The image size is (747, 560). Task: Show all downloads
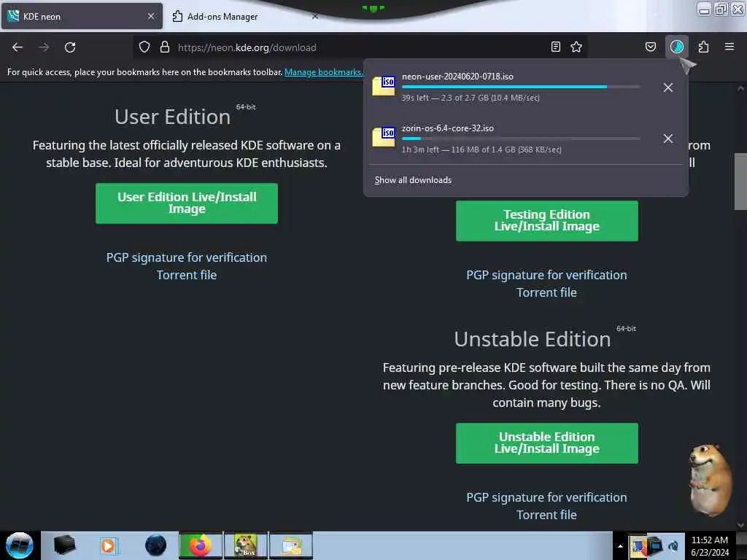[413, 180]
